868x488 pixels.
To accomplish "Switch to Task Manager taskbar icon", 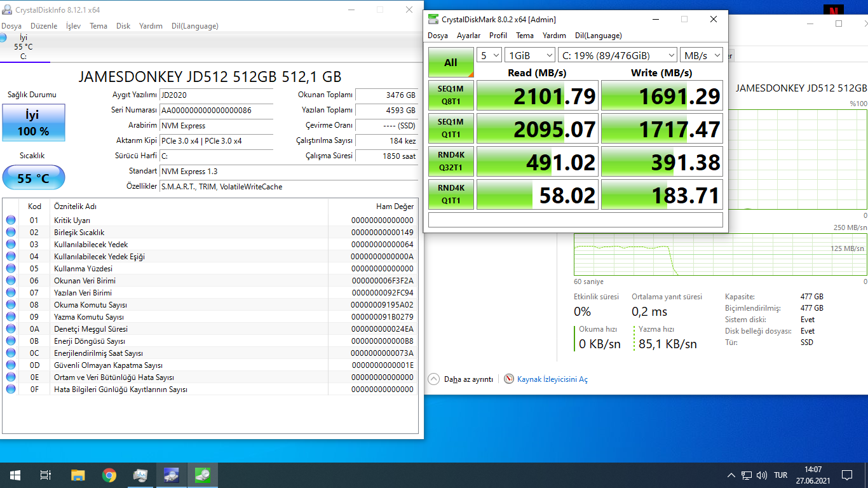I will 140,475.
